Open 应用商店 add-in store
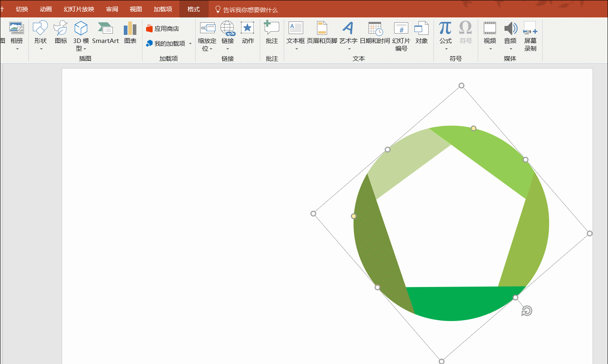Viewport: 608px width, 364px height. [163, 29]
